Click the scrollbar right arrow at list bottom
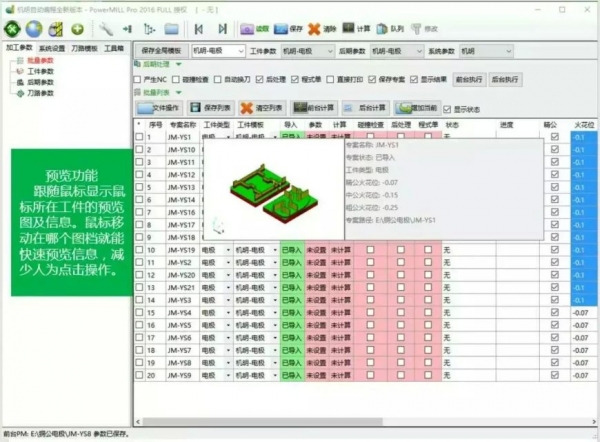 pyautogui.click(x=594, y=422)
